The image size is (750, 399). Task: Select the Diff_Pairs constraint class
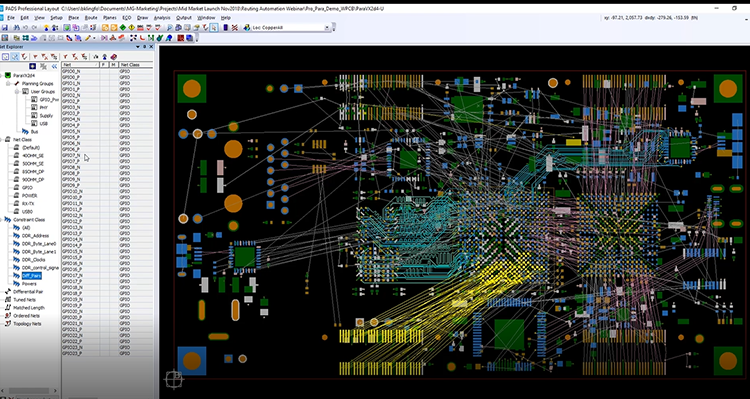[32, 276]
